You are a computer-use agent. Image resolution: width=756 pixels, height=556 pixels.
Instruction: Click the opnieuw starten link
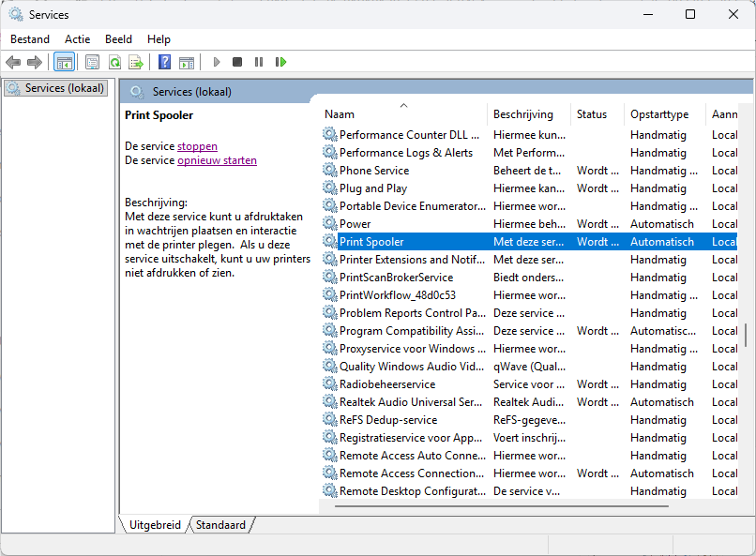[x=217, y=160]
